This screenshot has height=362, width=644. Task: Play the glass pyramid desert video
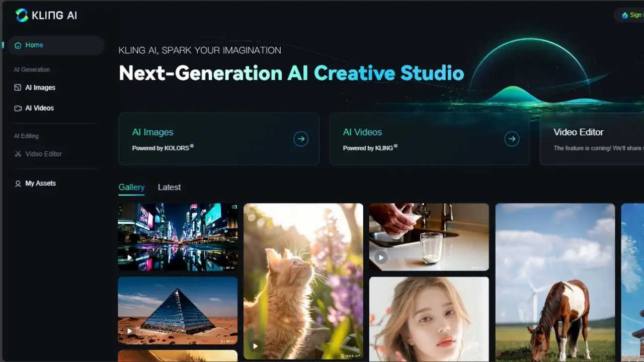coord(130,331)
